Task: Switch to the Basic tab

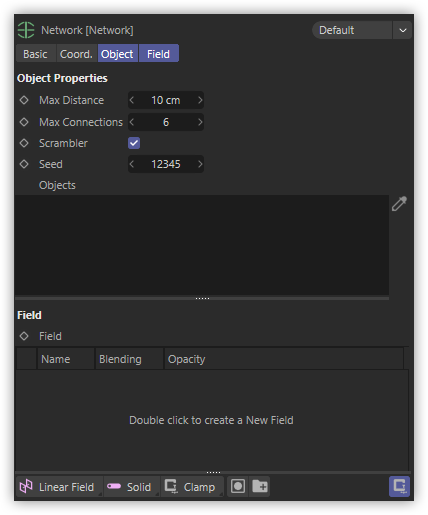Action: click(36, 54)
